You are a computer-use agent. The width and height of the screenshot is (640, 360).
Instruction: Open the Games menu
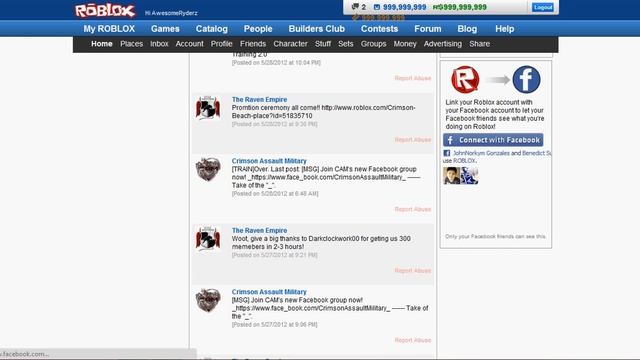point(165,29)
